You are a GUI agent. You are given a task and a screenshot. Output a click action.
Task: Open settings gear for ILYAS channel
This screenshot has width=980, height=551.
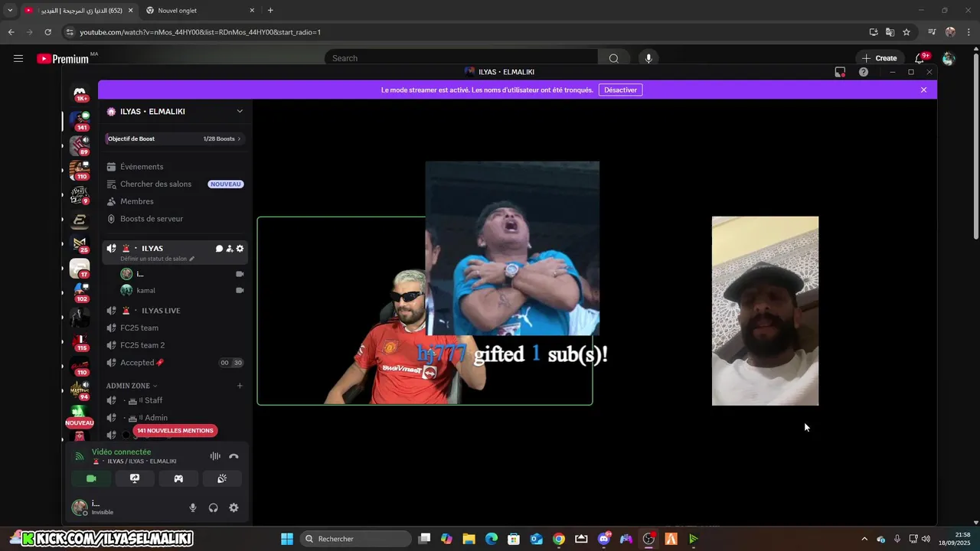240,249
